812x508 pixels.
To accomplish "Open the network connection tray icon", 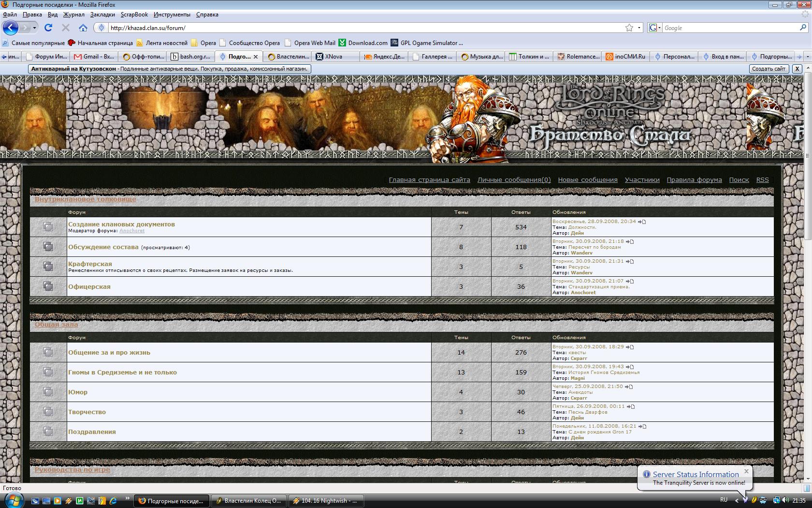I will tap(776, 500).
